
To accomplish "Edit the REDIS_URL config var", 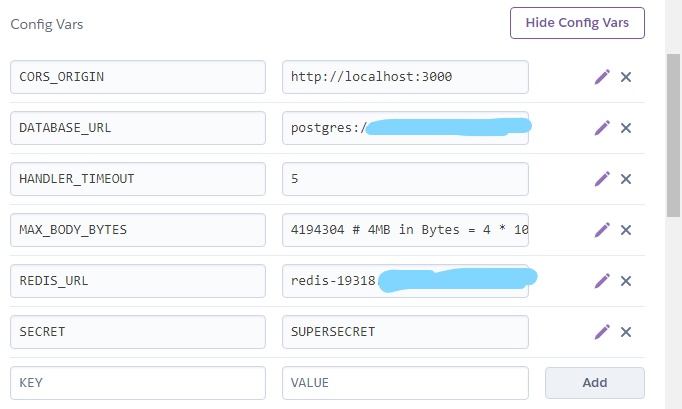I will [x=602, y=281].
